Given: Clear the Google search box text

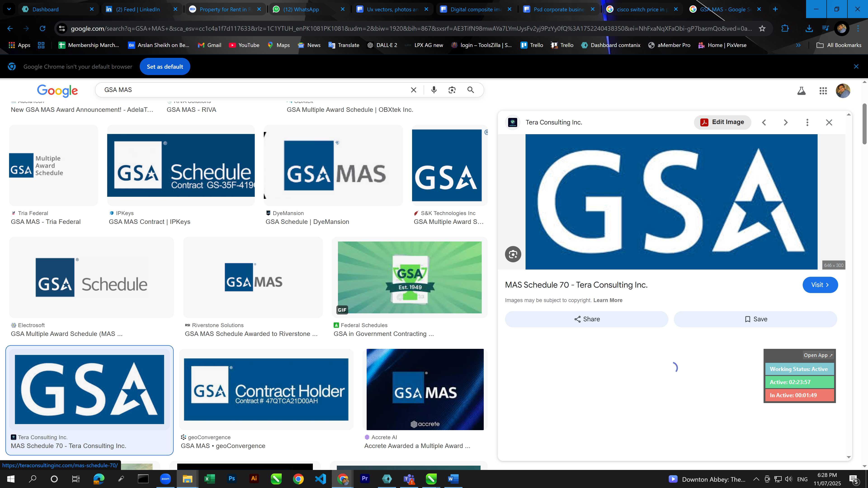Looking at the screenshot, I should point(413,90).
